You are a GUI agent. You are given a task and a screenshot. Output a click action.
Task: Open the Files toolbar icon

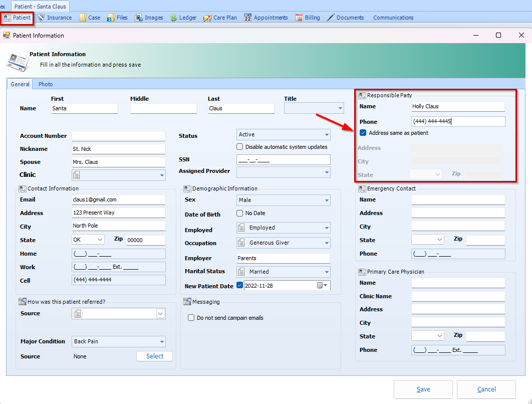[111, 18]
